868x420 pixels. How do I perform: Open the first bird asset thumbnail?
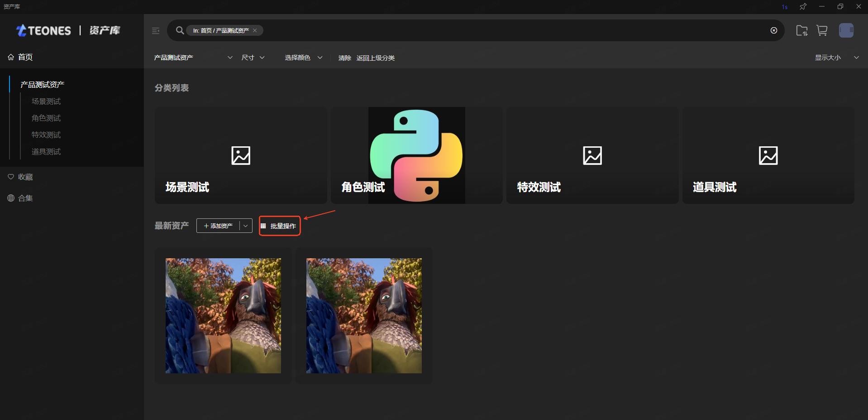coord(223,316)
